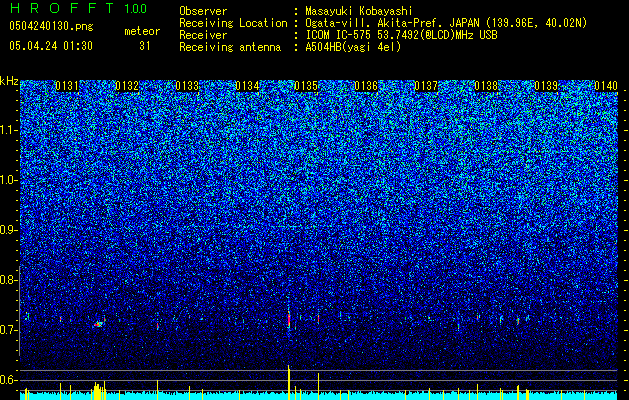Click the 0.6 frequency axis label

(x=9, y=380)
